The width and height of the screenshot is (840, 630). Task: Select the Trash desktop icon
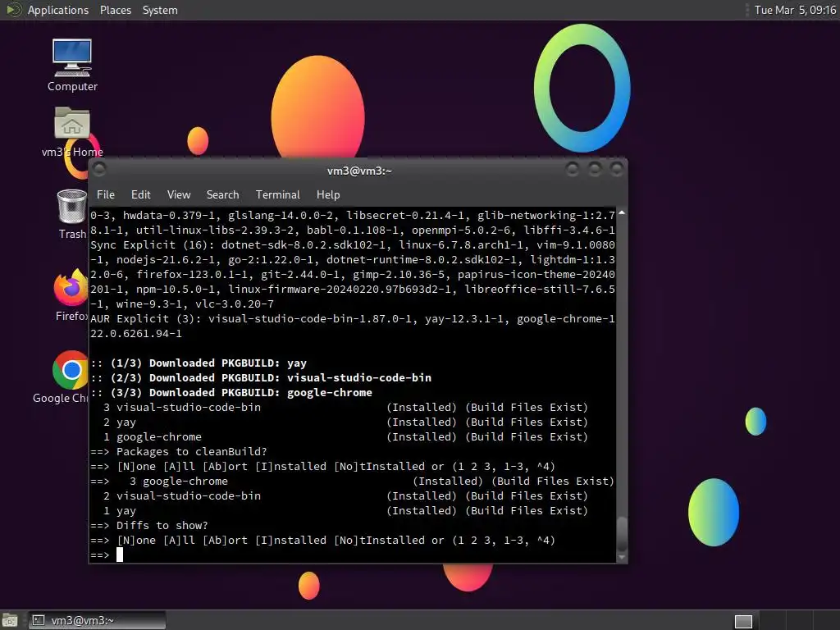72,214
